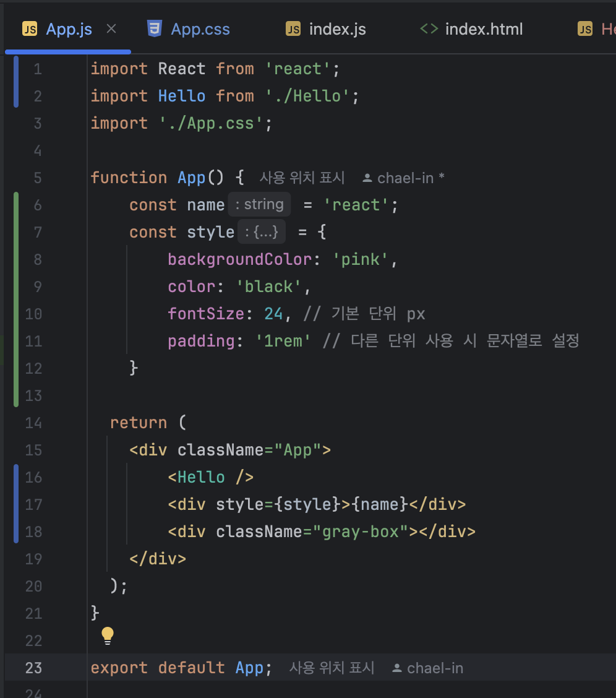Click the person icon beside chael-in * on line 5
The width and height of the screenshot is (616, 698).
[367, 178]
